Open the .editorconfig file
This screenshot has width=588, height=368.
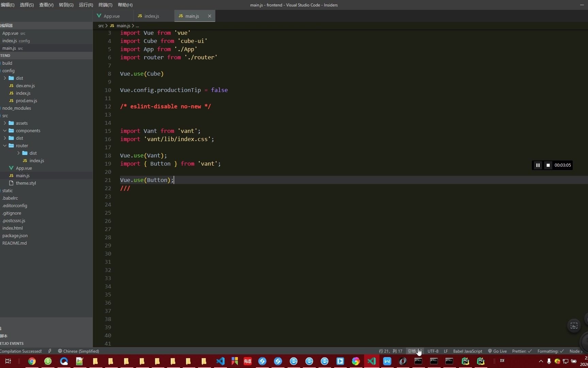15,205
